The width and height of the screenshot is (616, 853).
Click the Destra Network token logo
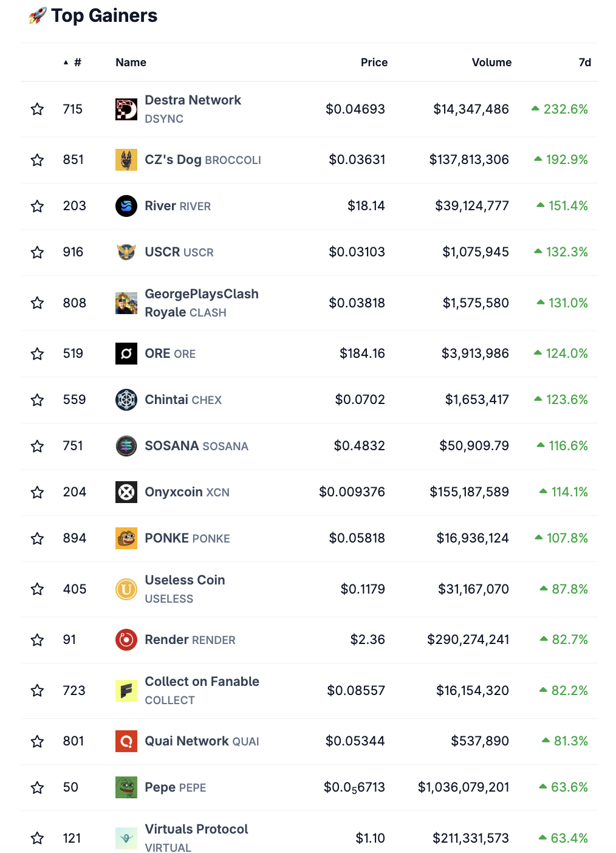tap(126, 109)
